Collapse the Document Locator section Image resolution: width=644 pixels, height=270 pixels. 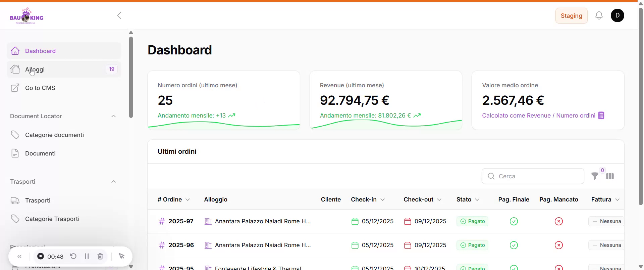coord(113,116)
